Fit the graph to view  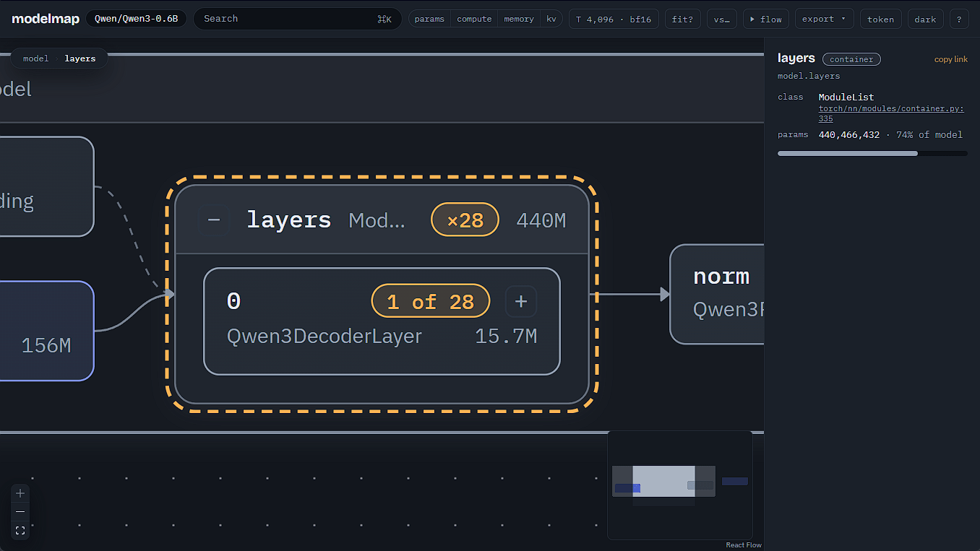[20, 530]
